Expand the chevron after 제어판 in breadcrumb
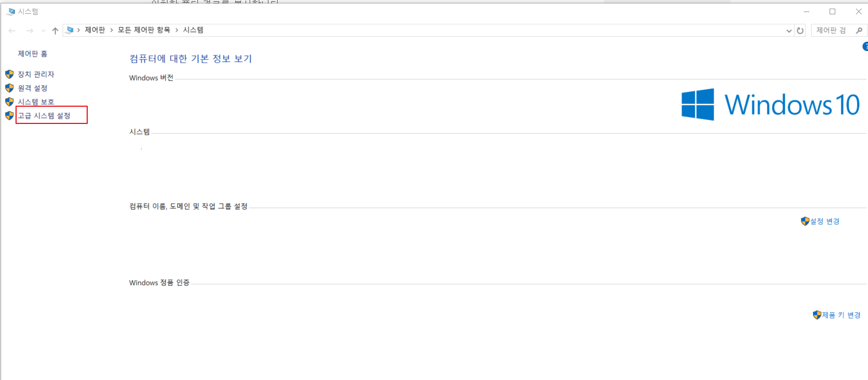This screenshot has width=868, height=380. 111,30
